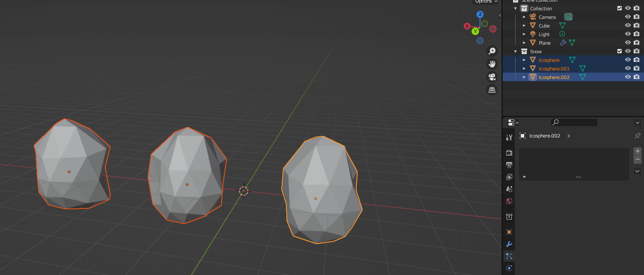Snap view to the green Y axis
This screenshot has width=644, height=275.
tap(475, 31)
